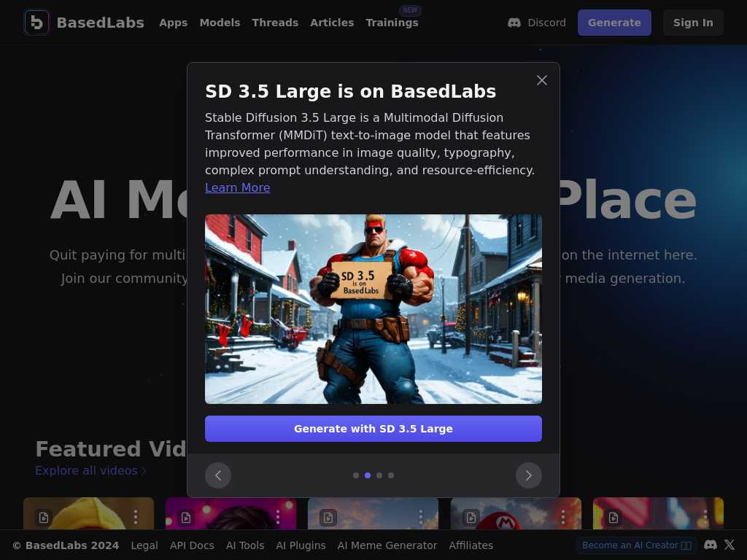Image resolution: width=747 pixels, height=560 pixels.
Task: Click video icon on Mario cap card
Action: [471, 518]
